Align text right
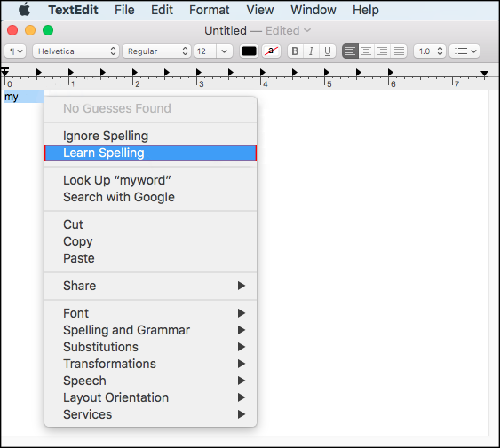The width and height of the screenshot is (500, 448). 383,51
